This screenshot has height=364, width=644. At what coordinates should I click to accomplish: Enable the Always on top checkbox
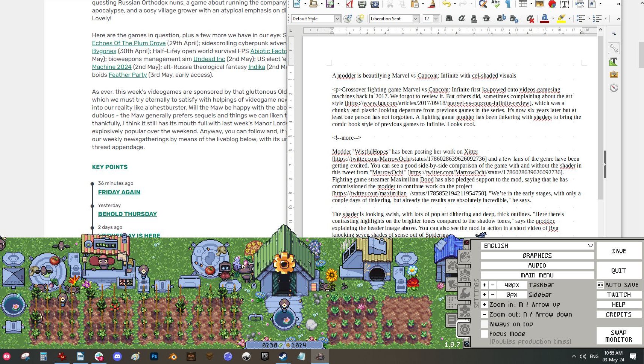pos(485,324)
